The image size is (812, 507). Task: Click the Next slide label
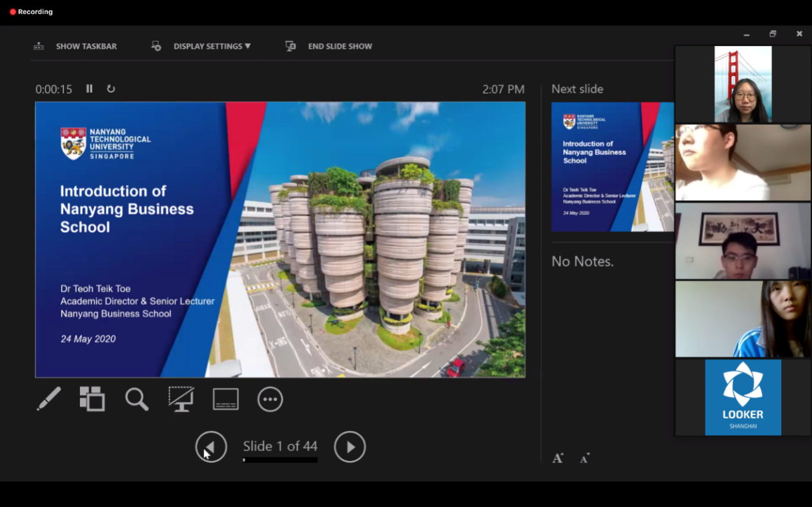click(577, 89)
